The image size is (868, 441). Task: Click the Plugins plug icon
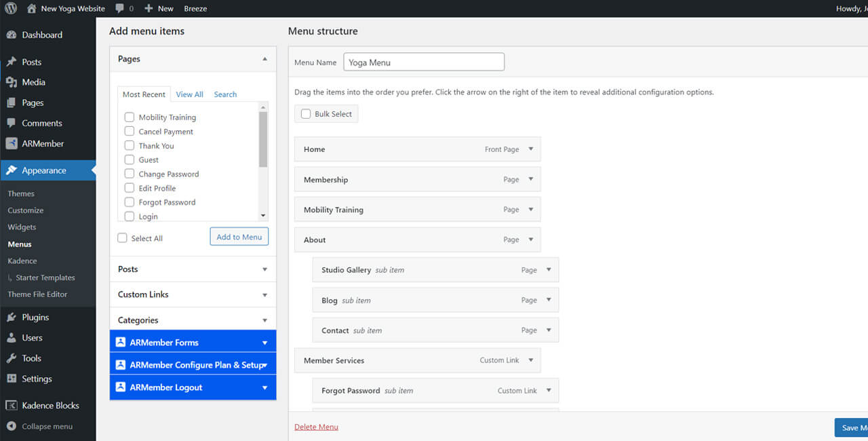(x=12, y=317)
